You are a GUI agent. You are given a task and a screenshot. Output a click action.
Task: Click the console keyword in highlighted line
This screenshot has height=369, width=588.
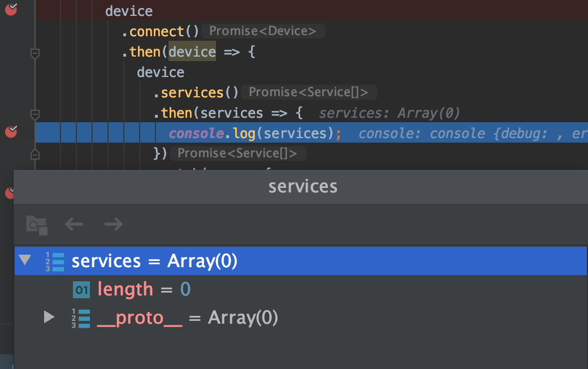pyautogui.click(x=197, y=133)
